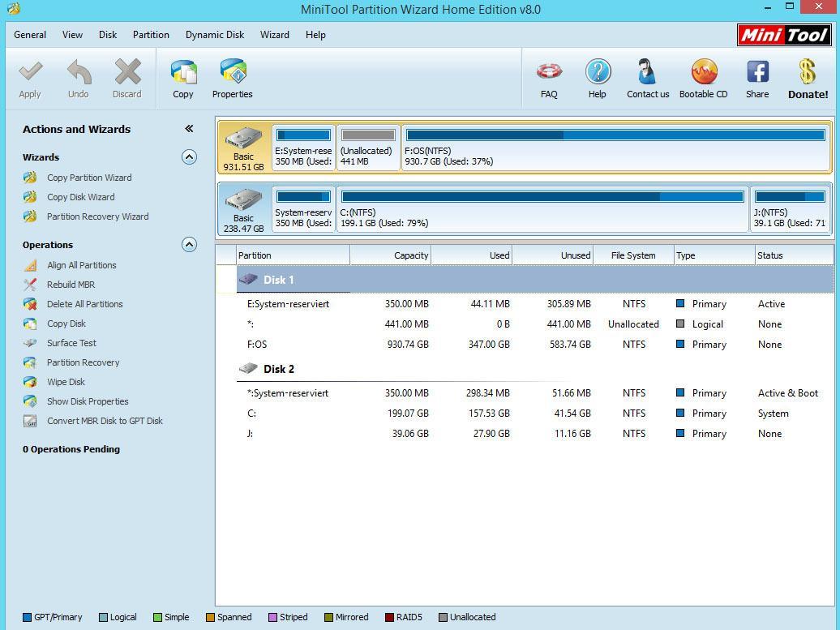Screen dimensions: 840x630
Task: Choose Rebuild MBR operation
Action: coord(71,285)
